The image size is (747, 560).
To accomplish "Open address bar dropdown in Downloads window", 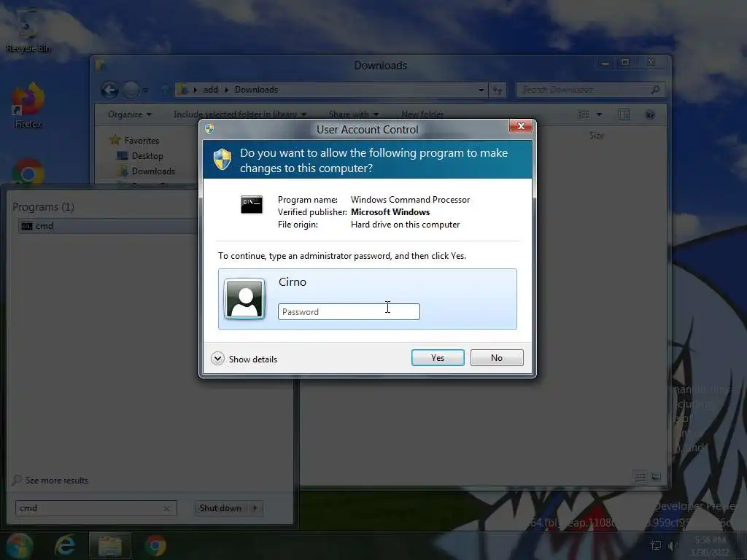I will pos(481,90).
